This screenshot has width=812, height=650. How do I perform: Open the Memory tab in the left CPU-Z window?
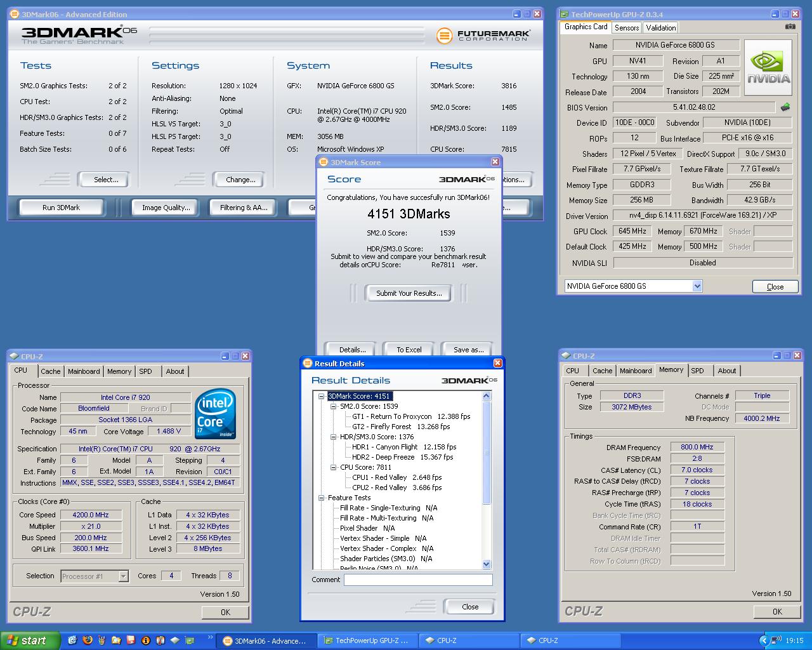pos(119,371)
